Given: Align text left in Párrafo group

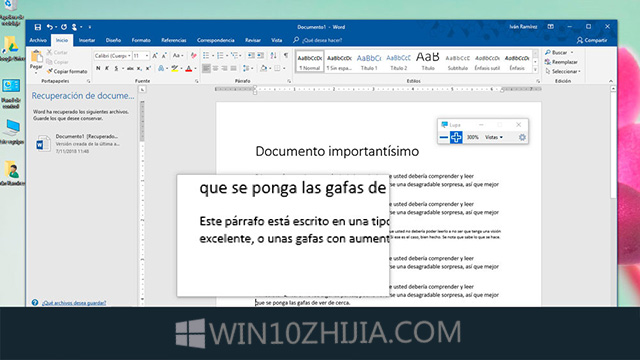Looking at the screenshot, I should 206,68.
